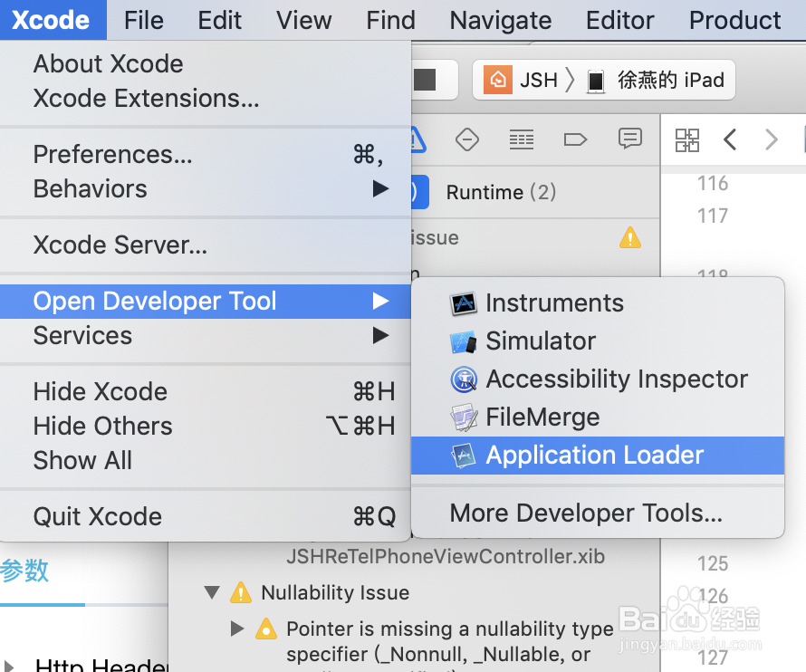Viewport: 806px width, 672px height.
Task: Open the Test navigator diamond icon
Action: [467, 139]
